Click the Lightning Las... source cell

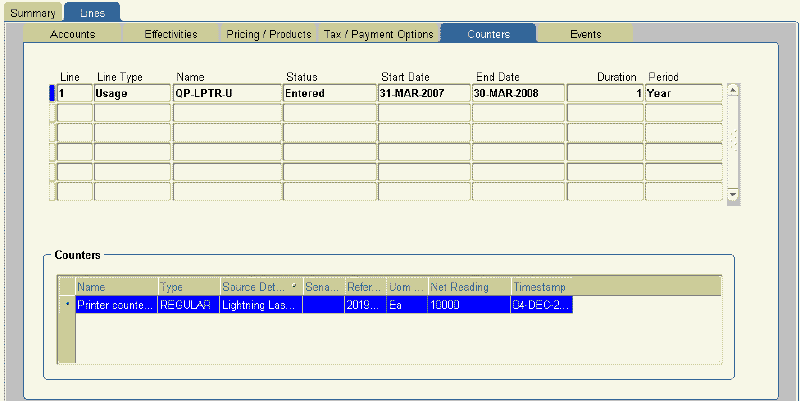(x=262, y=305)
